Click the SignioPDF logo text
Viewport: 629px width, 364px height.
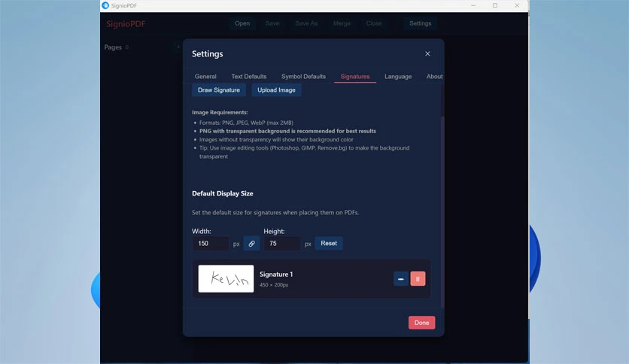pos(126,24)
